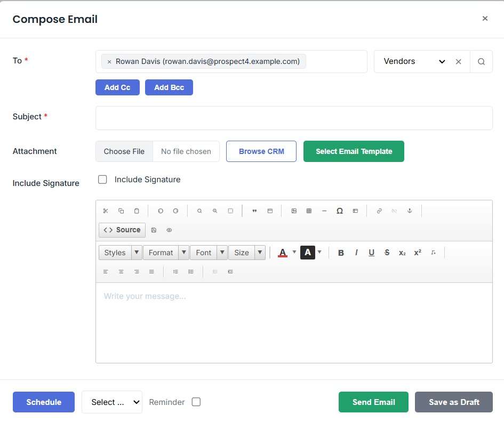The height and width of the screenshot is (422, 504).
Task: Open the Styles dropdown
Action: [120, 253]
